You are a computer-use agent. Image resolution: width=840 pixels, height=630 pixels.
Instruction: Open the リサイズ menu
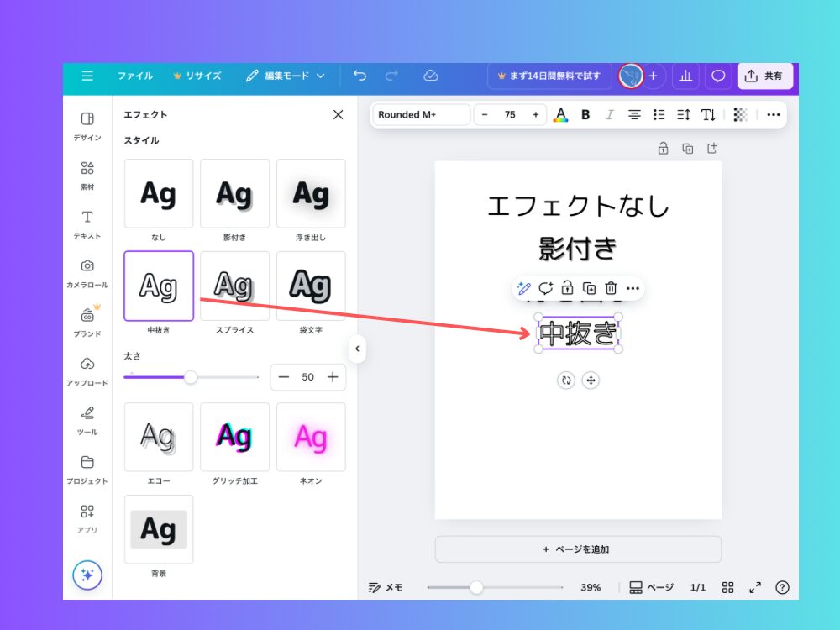click(x=197, y=76)
